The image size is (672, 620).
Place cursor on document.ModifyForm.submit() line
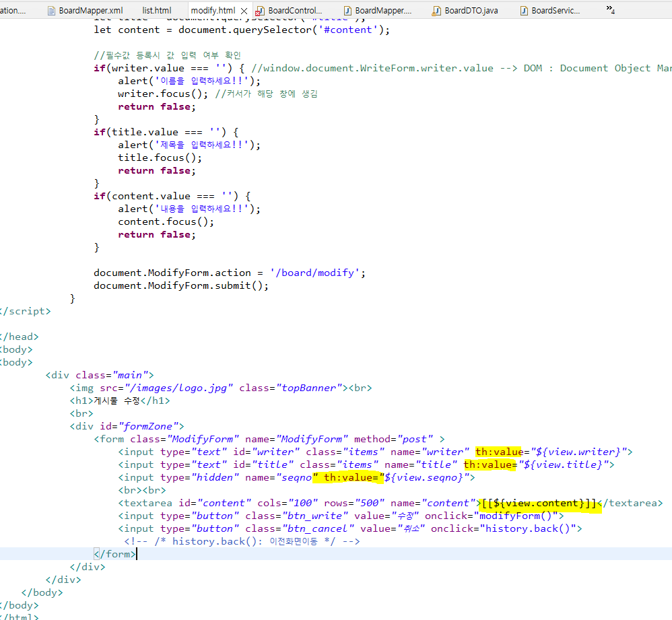click(181, 286)
